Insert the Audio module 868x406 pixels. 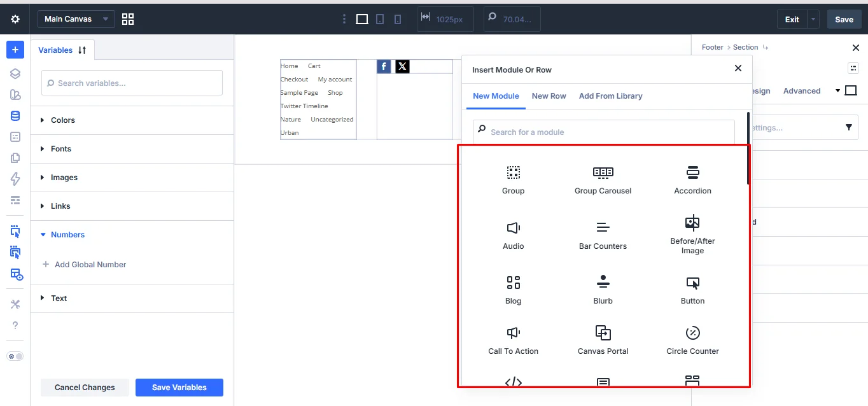click(514, 235)
